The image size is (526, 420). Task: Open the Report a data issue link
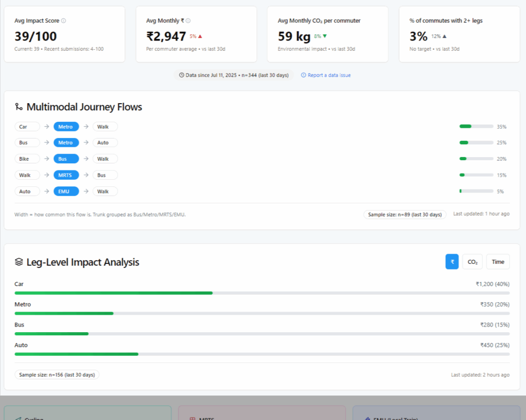[x=329, y=75]
